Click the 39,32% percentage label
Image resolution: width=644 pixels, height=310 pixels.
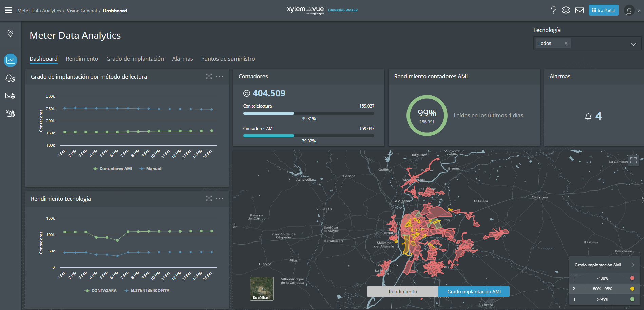click(x=309, y=141)
